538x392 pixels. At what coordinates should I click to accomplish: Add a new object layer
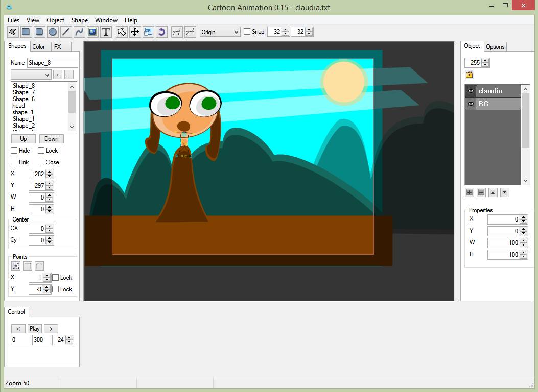click(470, 192)
